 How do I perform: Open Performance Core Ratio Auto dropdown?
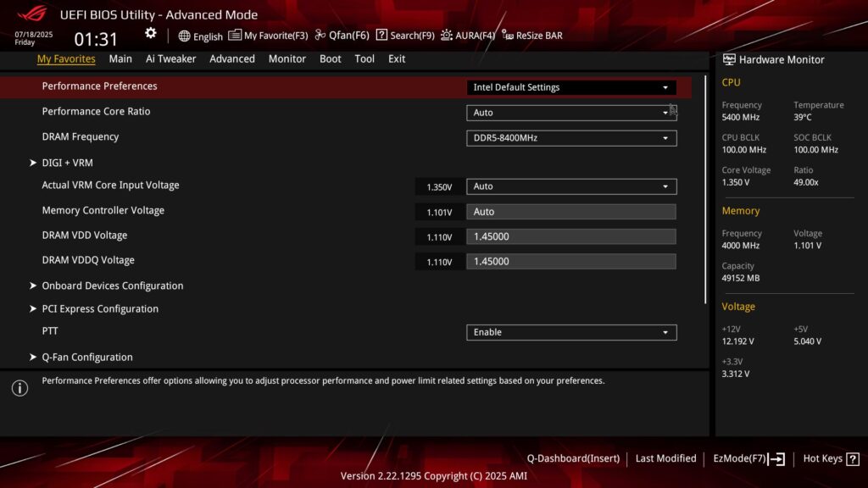click(x=571, y=113)
